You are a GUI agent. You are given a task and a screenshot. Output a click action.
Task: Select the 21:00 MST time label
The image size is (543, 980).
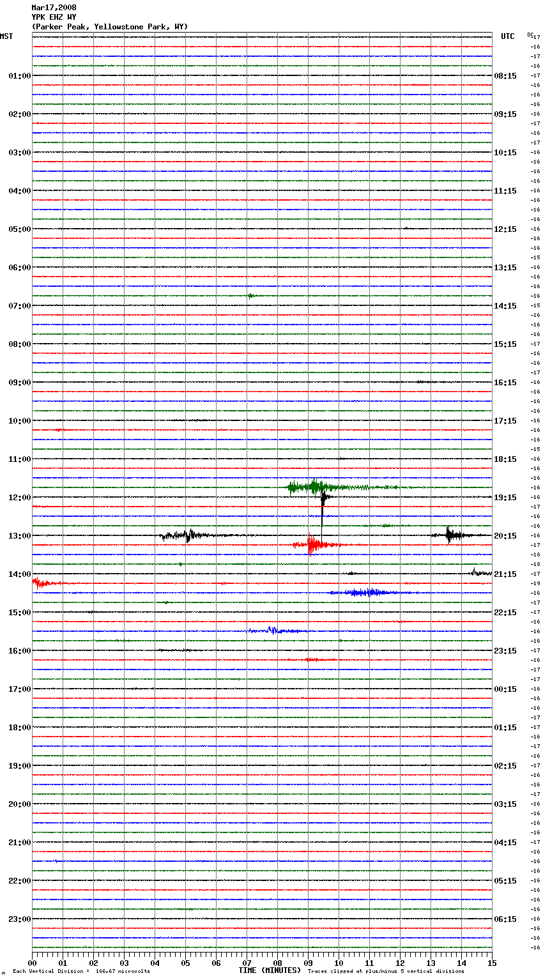pos(20,843)
